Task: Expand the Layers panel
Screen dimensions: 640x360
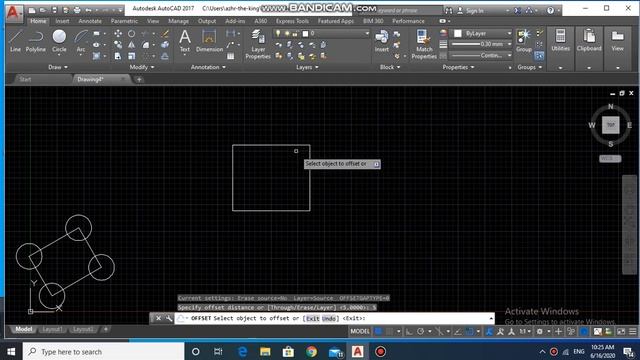Action: (x=307, y=67)
